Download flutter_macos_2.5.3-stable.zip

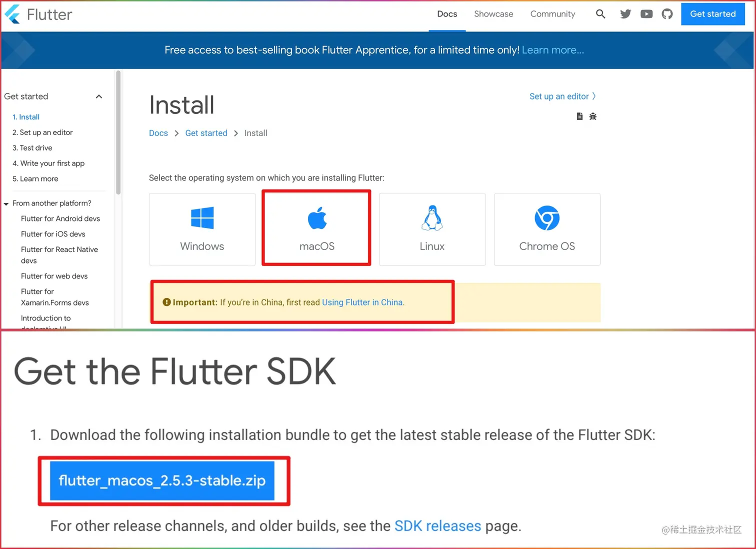coord(162,480)
